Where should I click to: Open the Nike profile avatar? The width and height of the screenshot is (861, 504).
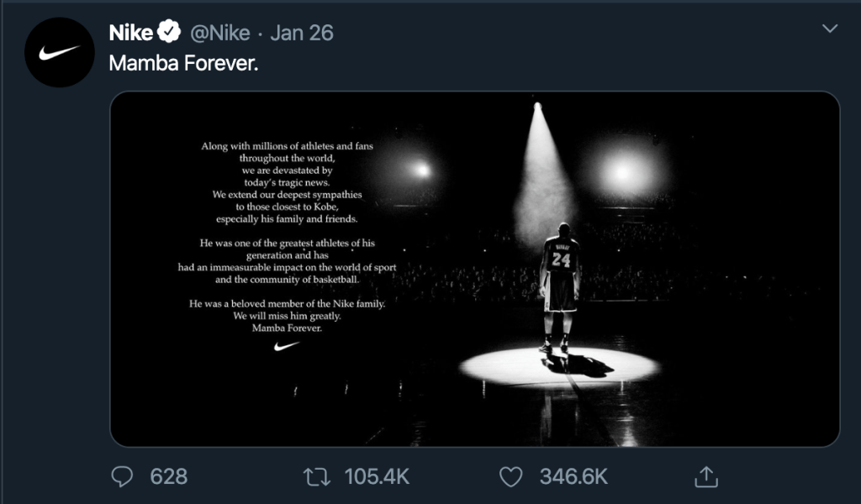(59, 52)
